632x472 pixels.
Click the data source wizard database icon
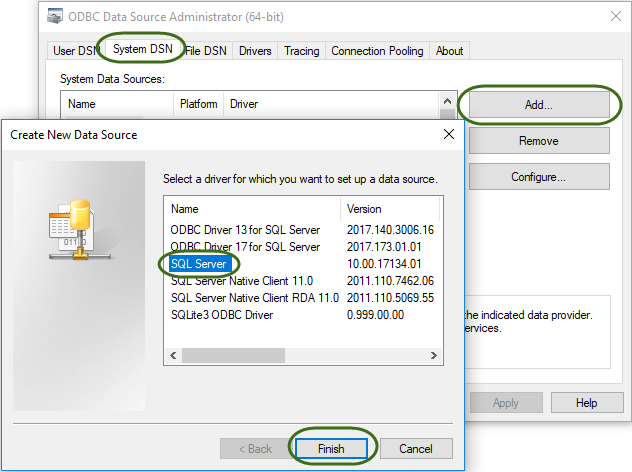[x=80, y=229]
